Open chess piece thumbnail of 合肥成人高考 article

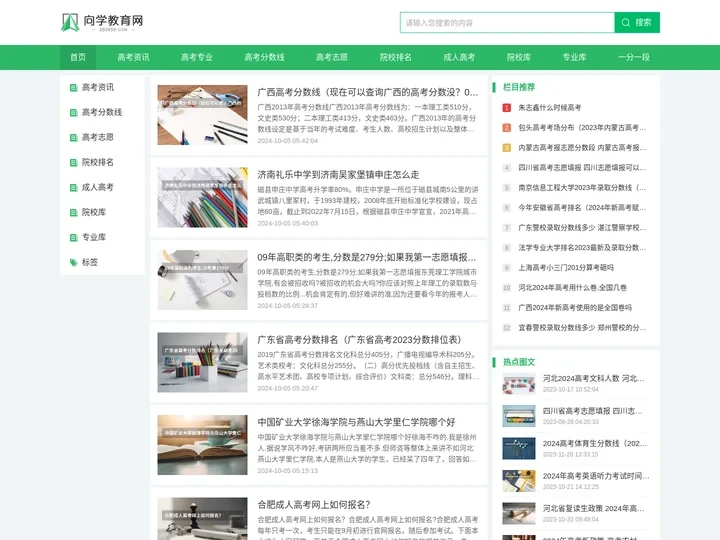tap(202, 519)
